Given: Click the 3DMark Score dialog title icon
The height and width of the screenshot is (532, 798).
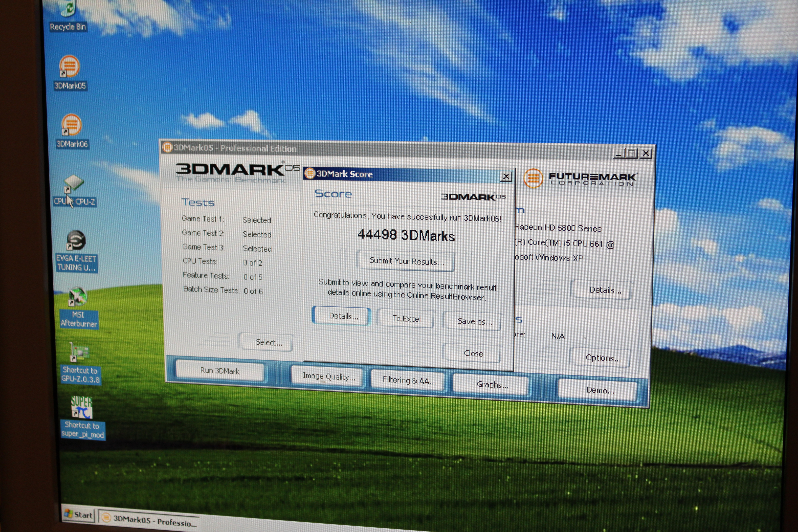Looking at the screenshot, I should [x=309, y=173].
